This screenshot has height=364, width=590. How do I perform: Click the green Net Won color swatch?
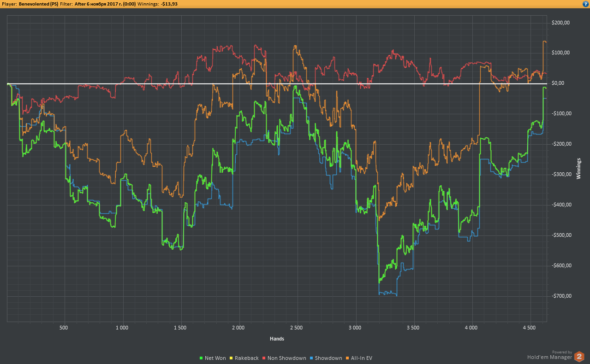click(x=202, y=358)
